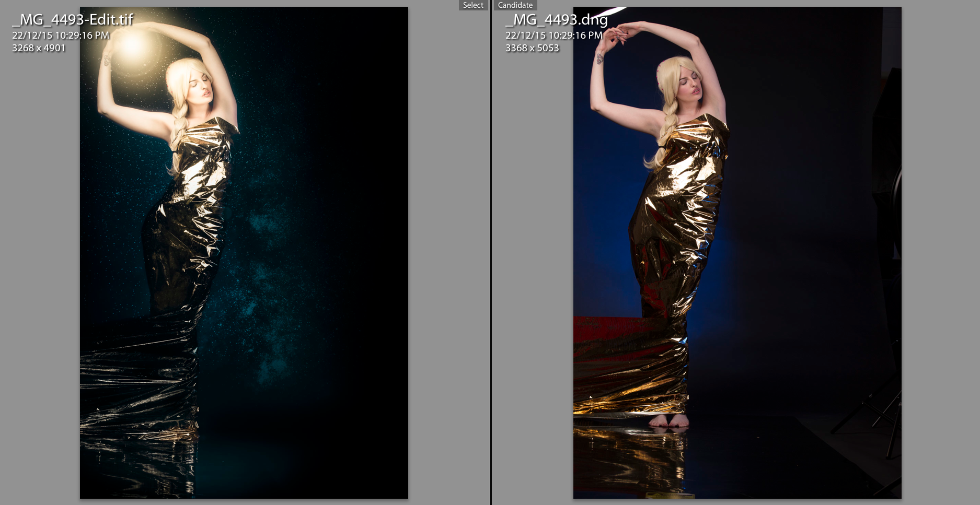This screenshot has height=505, width=980.
Task: Click the "3368 x 5053" dimensions text
Action: pos(532,48)
